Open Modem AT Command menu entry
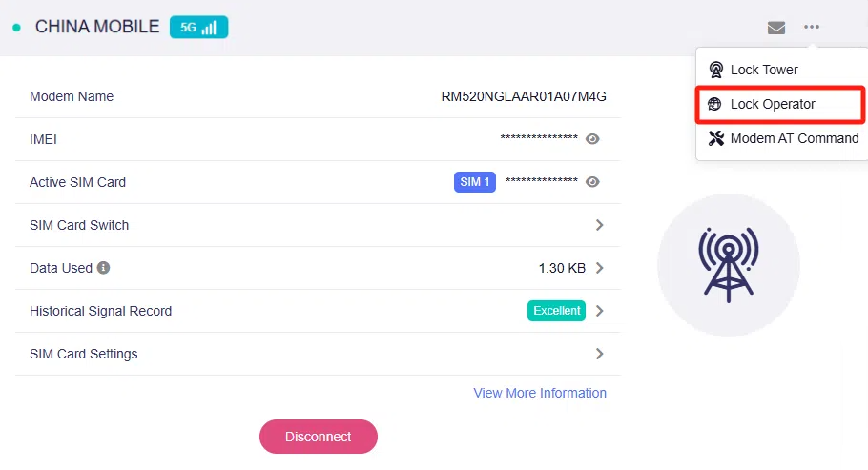 tap(781, 138)
